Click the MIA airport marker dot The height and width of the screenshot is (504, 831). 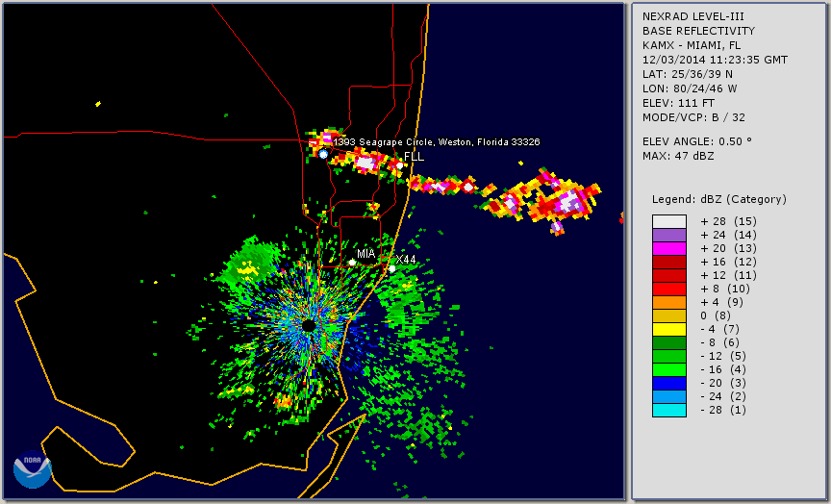(352, 263)
